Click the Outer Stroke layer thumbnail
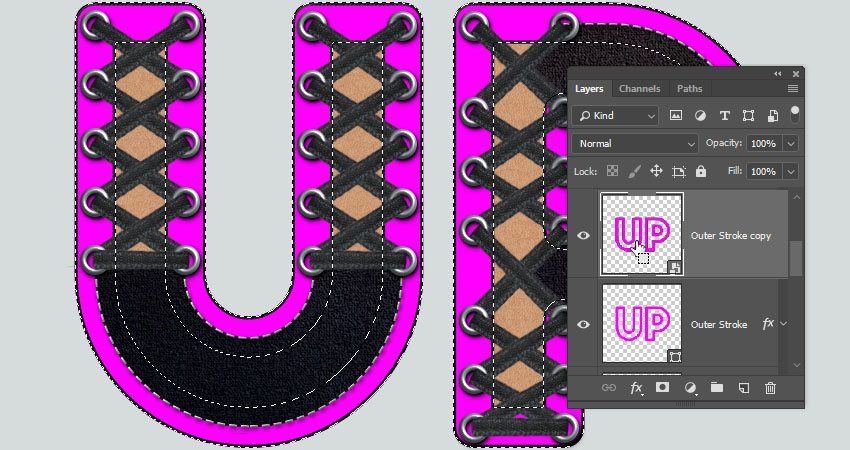This screenshot has width=850, height=450. click(642, 323)
